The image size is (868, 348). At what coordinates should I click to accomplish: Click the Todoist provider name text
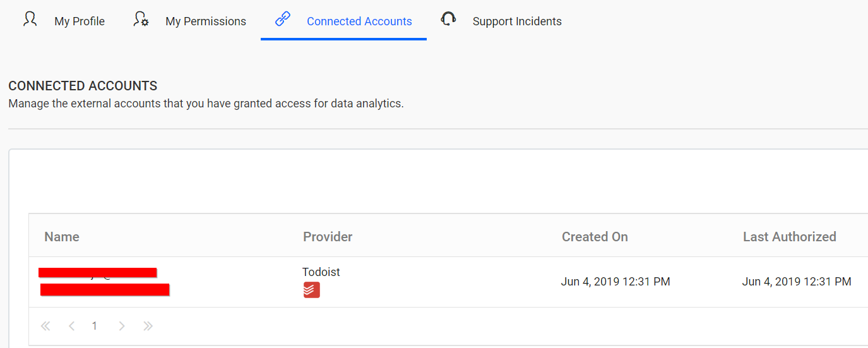tap(321, 272)
